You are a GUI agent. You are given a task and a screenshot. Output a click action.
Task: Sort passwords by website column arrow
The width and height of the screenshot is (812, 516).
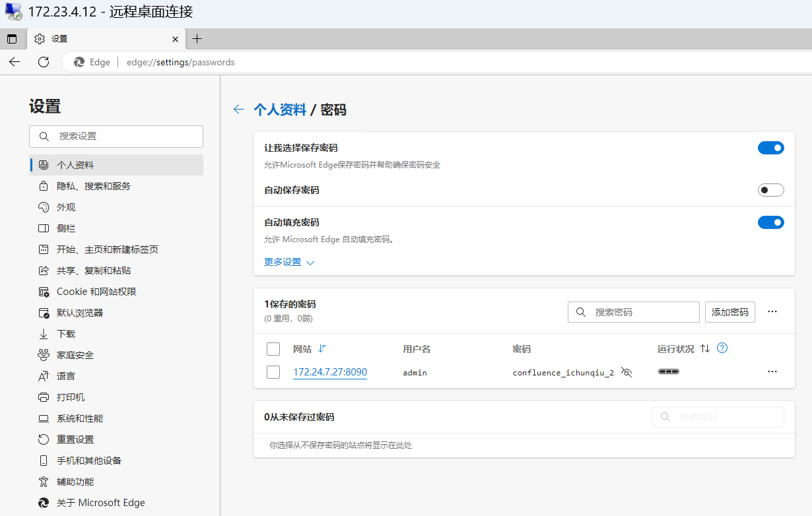tap(322, 348)
